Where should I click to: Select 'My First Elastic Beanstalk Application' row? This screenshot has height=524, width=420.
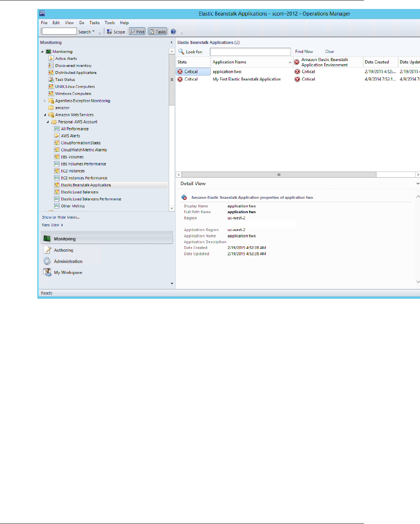point(298,79)
